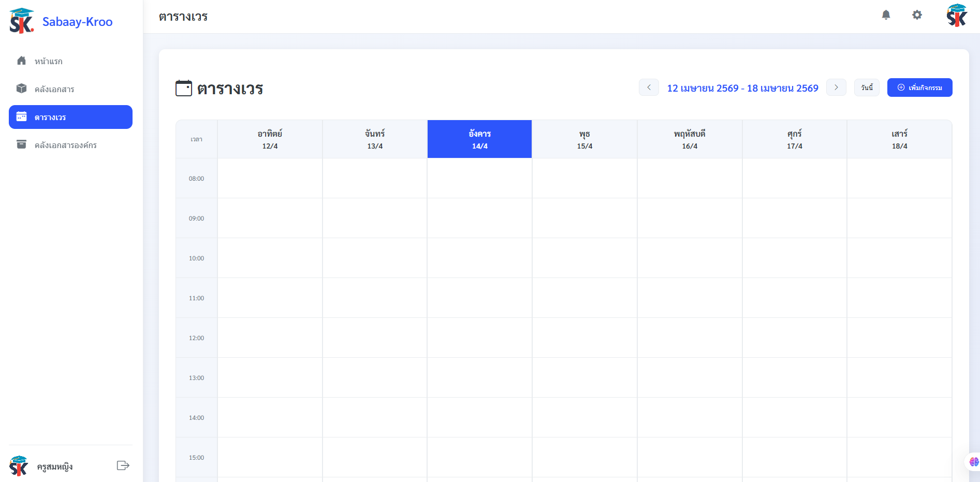Image resolution: width=980 pixels, height=482 pixels.
Task: Open the คลังเอกสารองค์กร archive icon
Action: click(x=21, y=145)
